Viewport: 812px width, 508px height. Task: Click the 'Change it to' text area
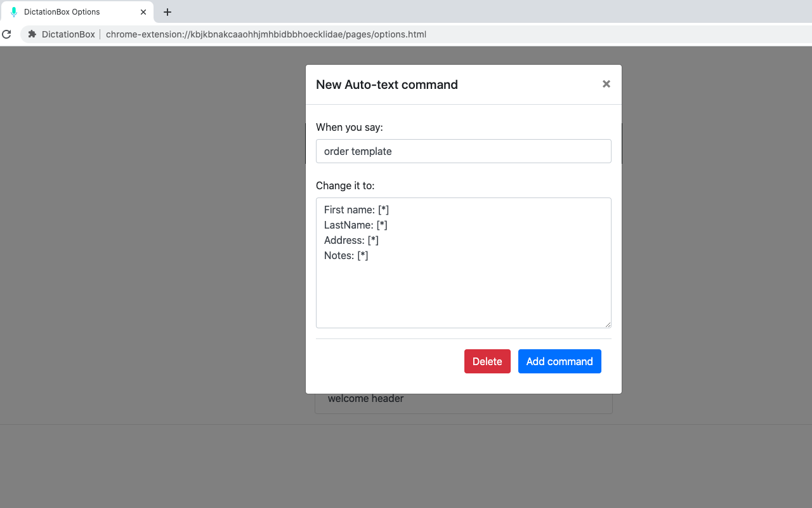pos(464,263)
